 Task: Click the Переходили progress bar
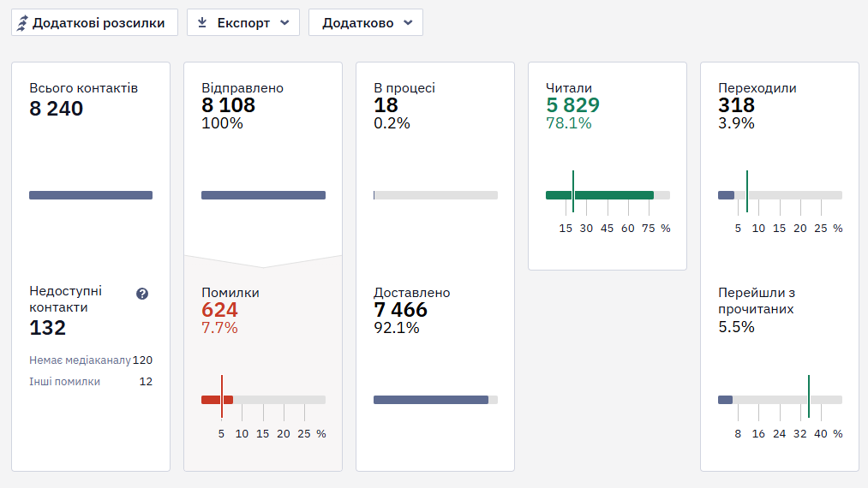click(x=780, y=194)
